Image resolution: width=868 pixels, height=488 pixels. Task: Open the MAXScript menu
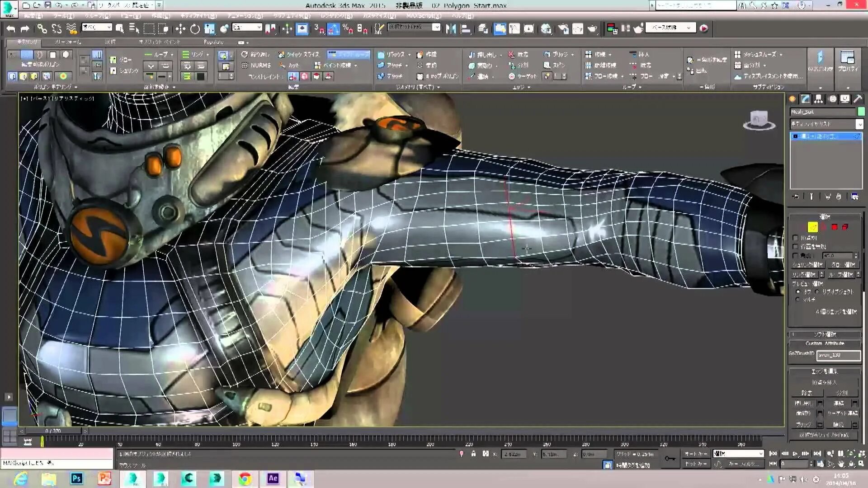pos(423,16)
